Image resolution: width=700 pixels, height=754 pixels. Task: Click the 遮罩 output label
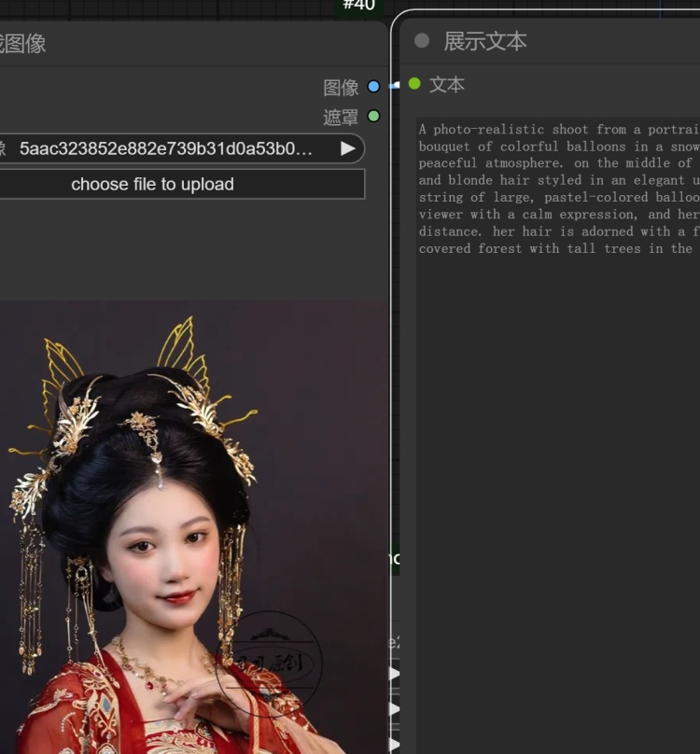coord(341,117)
